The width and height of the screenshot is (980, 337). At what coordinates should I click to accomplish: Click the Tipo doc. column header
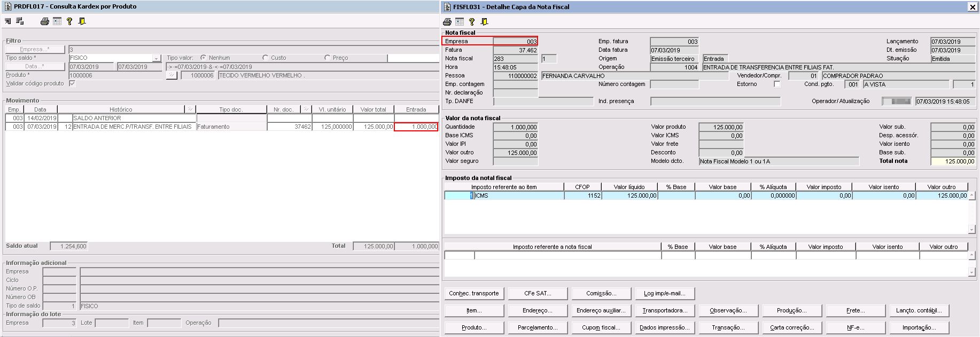tap(231, 109)
